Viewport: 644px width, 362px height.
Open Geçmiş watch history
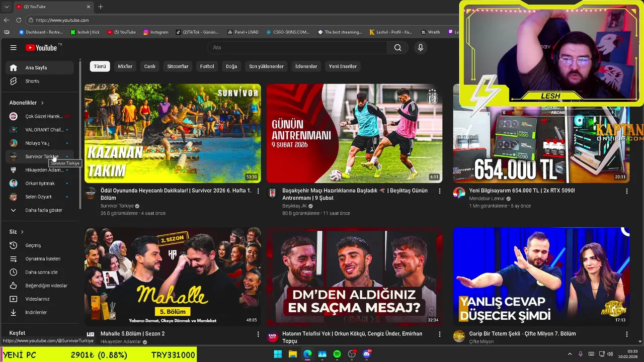coord(40,245)
